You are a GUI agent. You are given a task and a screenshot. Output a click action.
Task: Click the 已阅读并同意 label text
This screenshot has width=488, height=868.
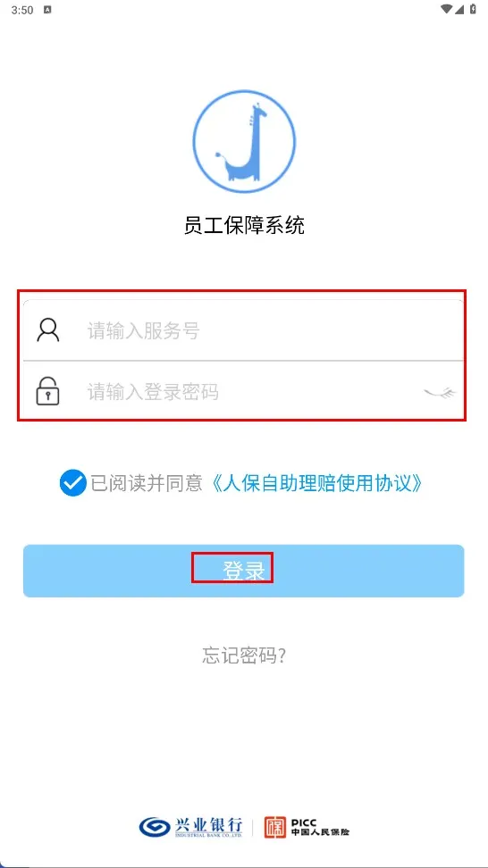147,483
